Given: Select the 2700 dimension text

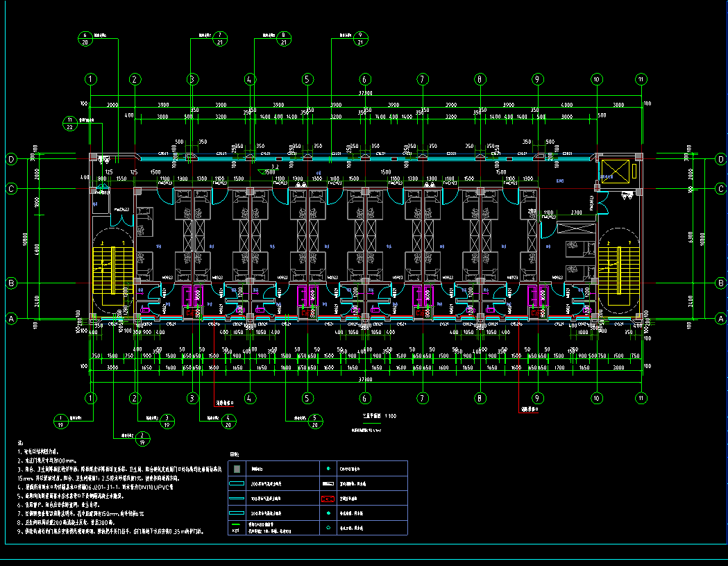Looking at the screenshot, I should (x=576, y=212).
